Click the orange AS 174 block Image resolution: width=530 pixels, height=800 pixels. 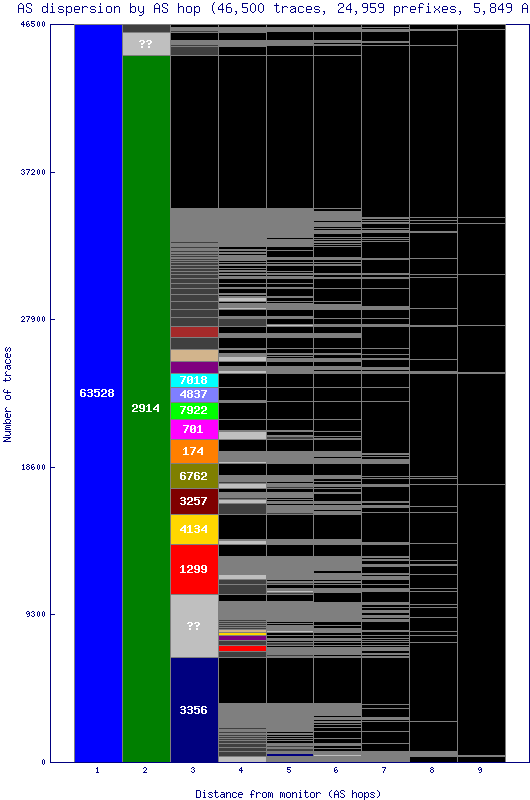click(194, 452)
